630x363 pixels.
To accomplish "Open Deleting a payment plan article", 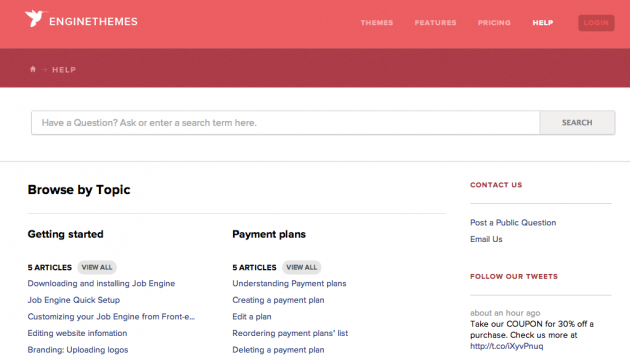I will coord(278,350).
